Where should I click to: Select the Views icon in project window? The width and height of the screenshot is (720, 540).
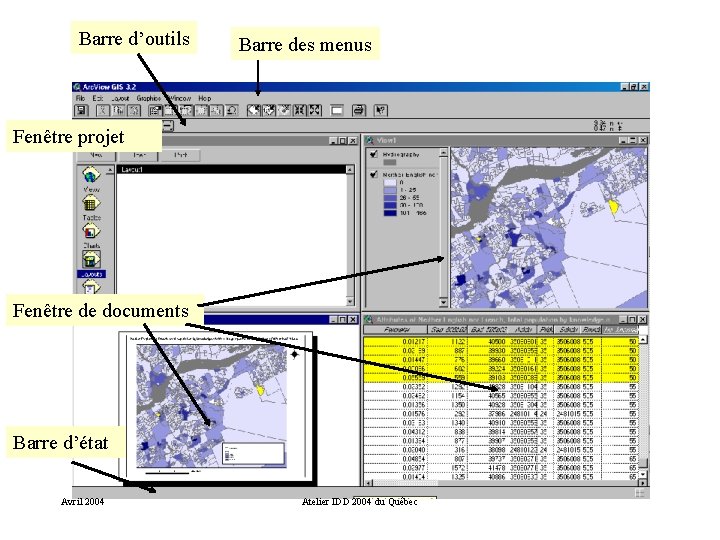click(91, 175)
